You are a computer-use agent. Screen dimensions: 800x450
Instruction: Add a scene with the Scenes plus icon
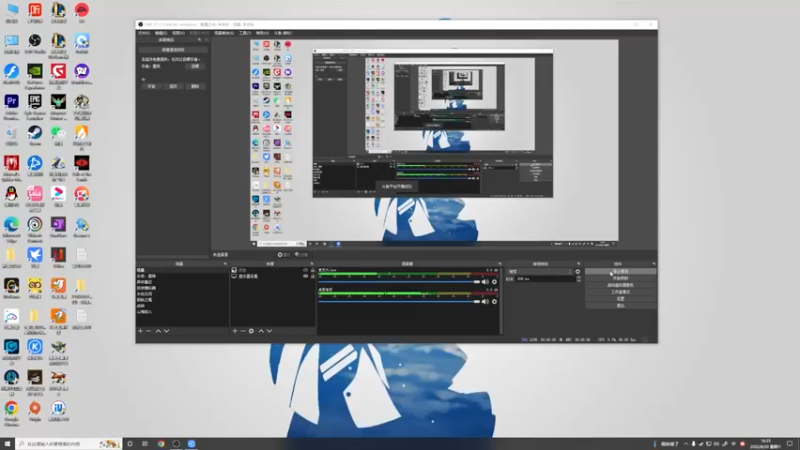tap(140, 331)
